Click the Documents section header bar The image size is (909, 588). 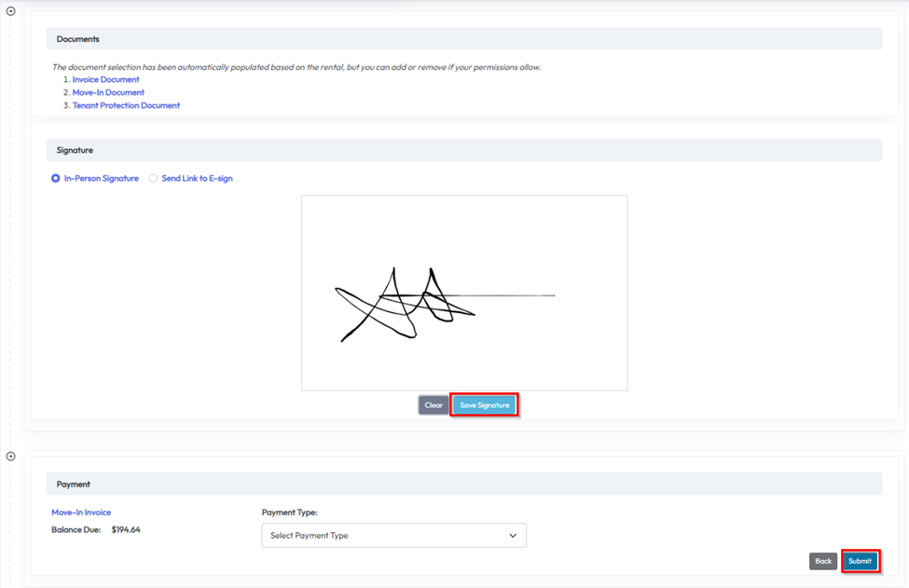coord(463,39)
